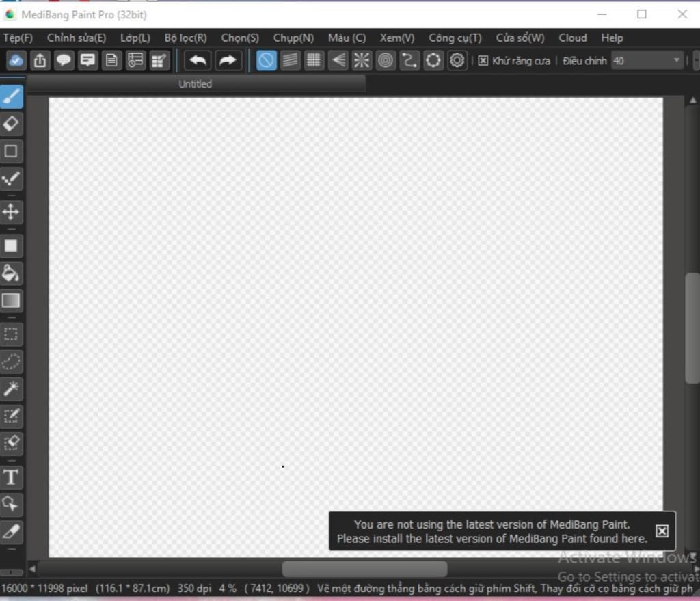Open snap settings gear
The image size is (700, 601).
point(457,60)
